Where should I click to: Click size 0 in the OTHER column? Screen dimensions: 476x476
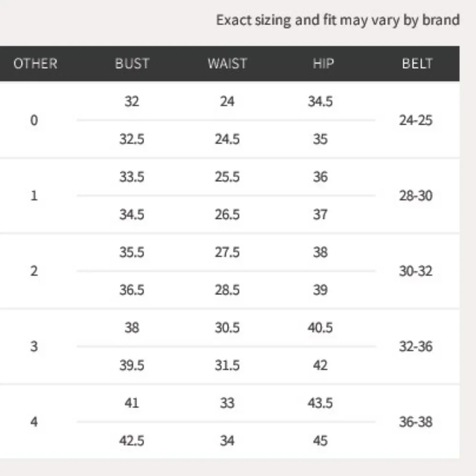34,120
